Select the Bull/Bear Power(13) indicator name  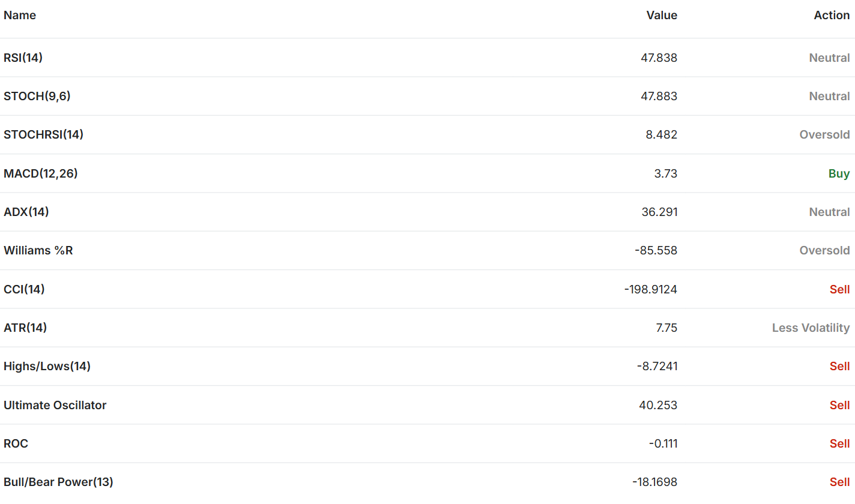pos(58,482)
